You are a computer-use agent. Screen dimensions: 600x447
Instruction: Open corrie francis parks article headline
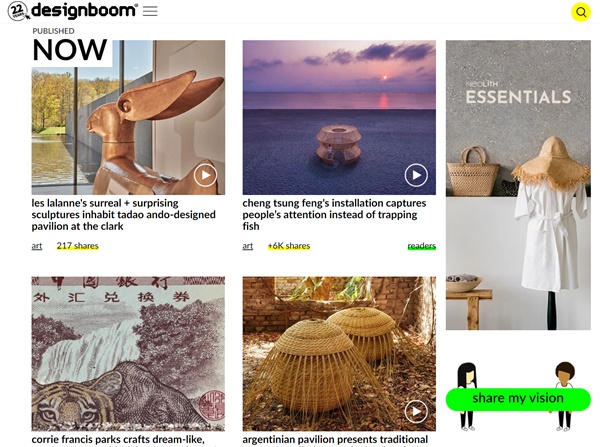(x=118, y=440)
